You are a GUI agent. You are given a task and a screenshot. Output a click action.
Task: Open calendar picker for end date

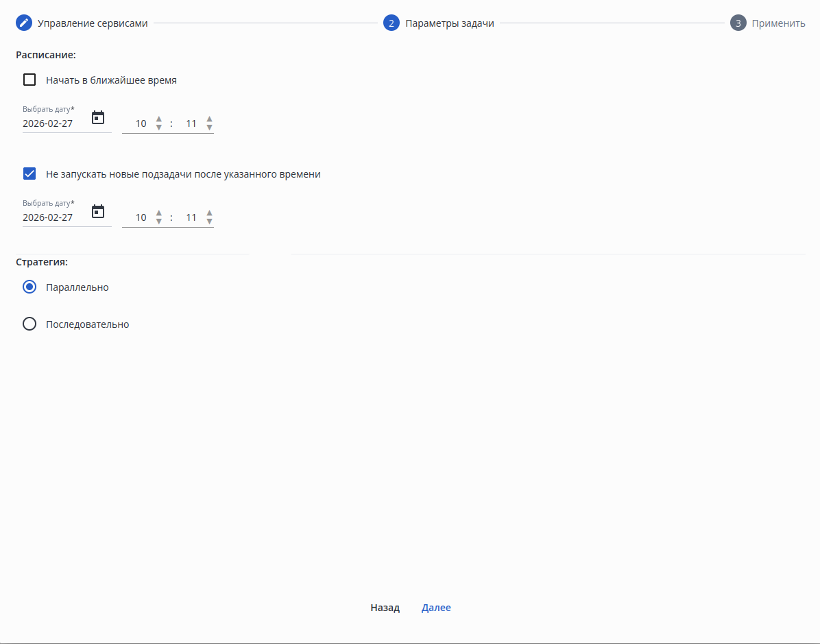point(98,211)
